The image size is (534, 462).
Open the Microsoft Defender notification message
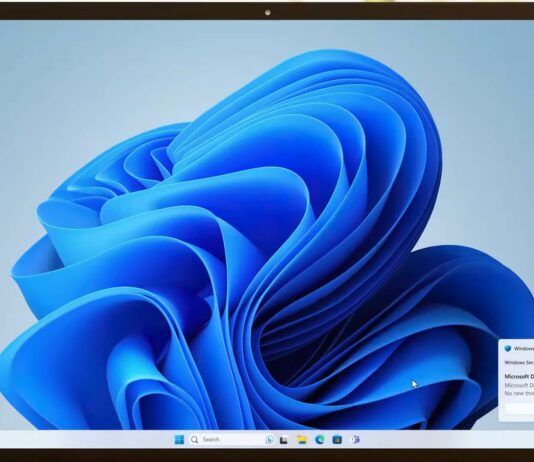519,385
